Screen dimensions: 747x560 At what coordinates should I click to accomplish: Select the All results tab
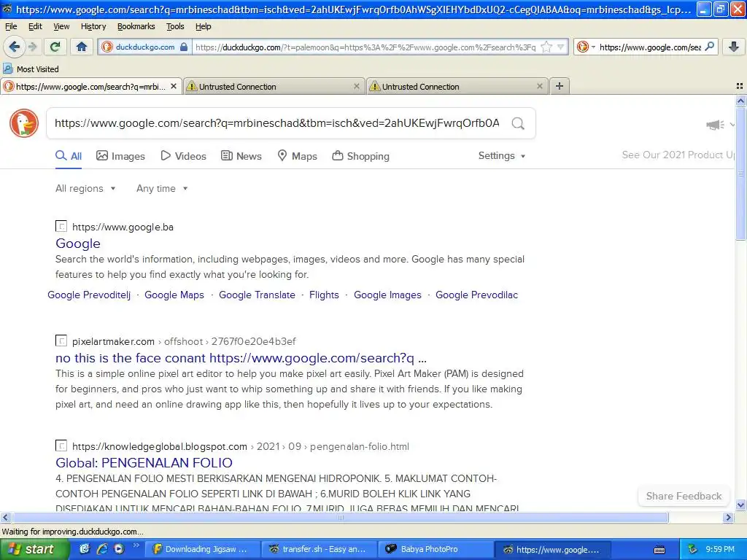tap(69, 156)
